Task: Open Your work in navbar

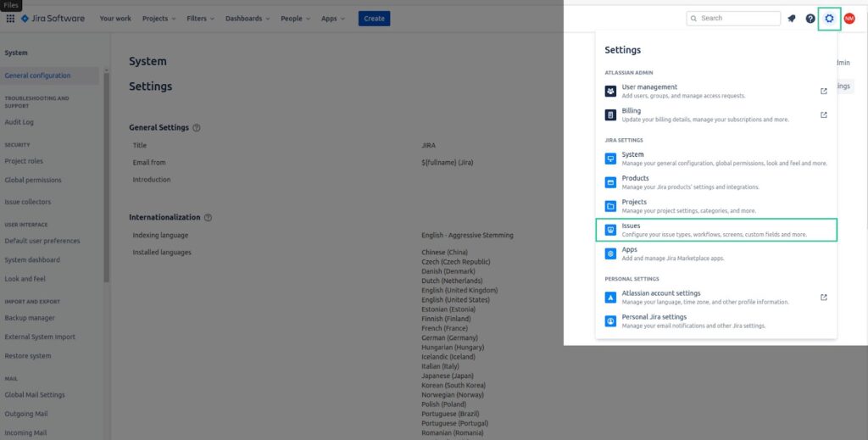Action: coord(115,19)
